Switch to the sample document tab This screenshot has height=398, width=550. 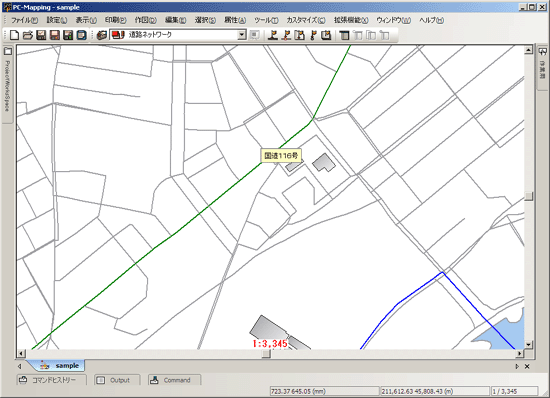[60, 365]
